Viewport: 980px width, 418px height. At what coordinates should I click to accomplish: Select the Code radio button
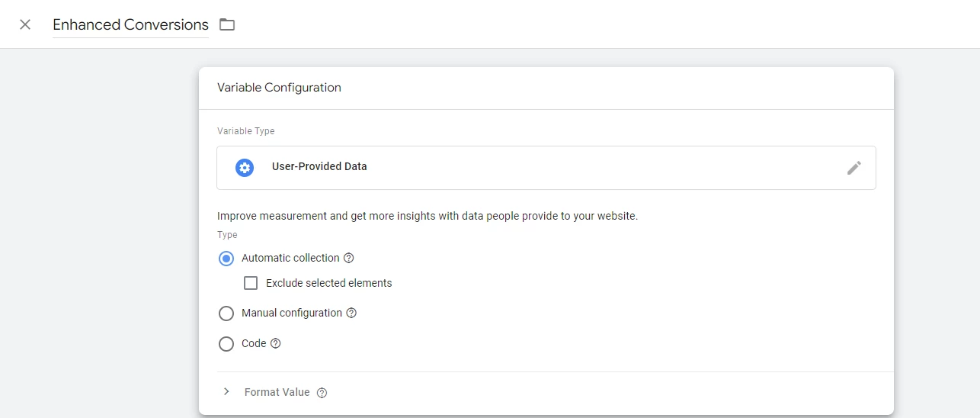226,344
